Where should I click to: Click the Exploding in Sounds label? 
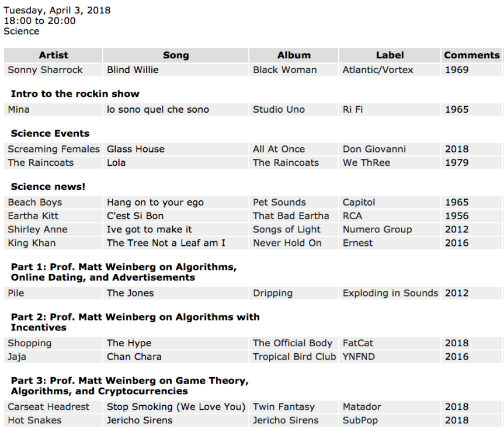point(390,293)
